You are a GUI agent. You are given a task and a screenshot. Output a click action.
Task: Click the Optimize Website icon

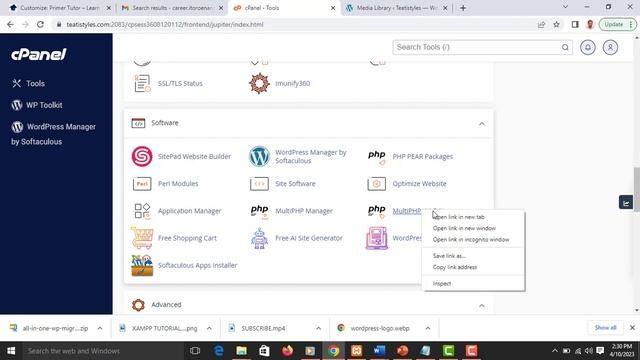[376, 184]
